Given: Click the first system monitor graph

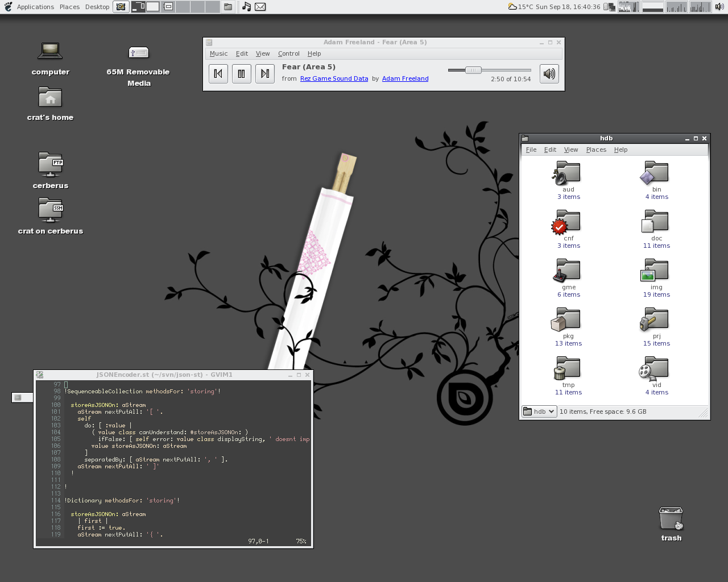Looking at the screenshot, I should (x=628, y=7).
